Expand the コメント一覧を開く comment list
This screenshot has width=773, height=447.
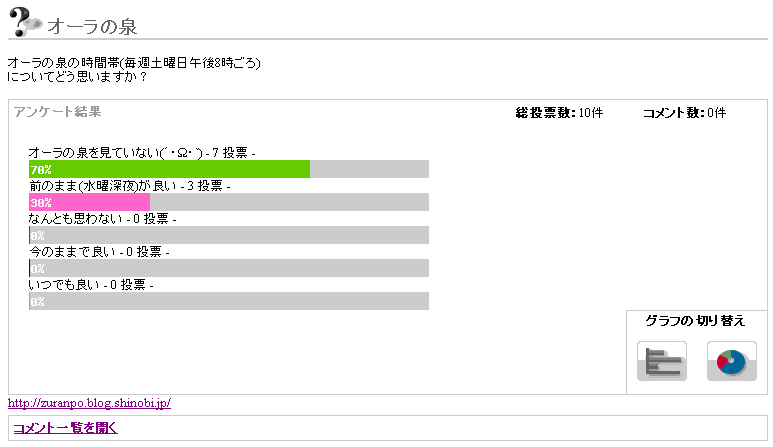tap(65, 428)
